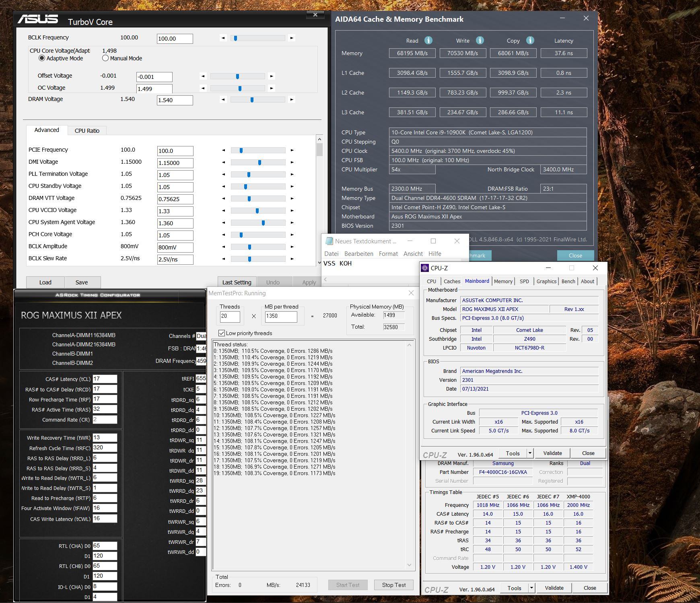Click TurboV Advanced list scroll-down arrow
This screenshot has width=700, height=603.
tap(319, 263)
